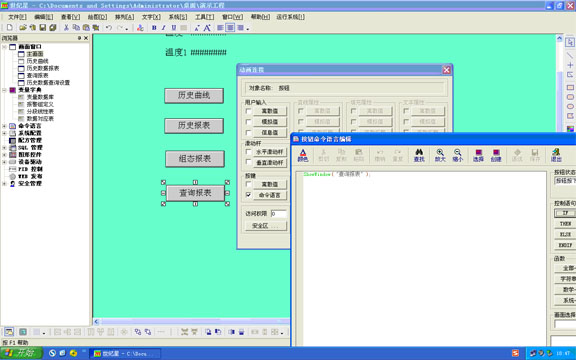This screenshot has height=360, width=576.
Task: Pin the 浏览器 browser panel
Action: pos(79,38)
